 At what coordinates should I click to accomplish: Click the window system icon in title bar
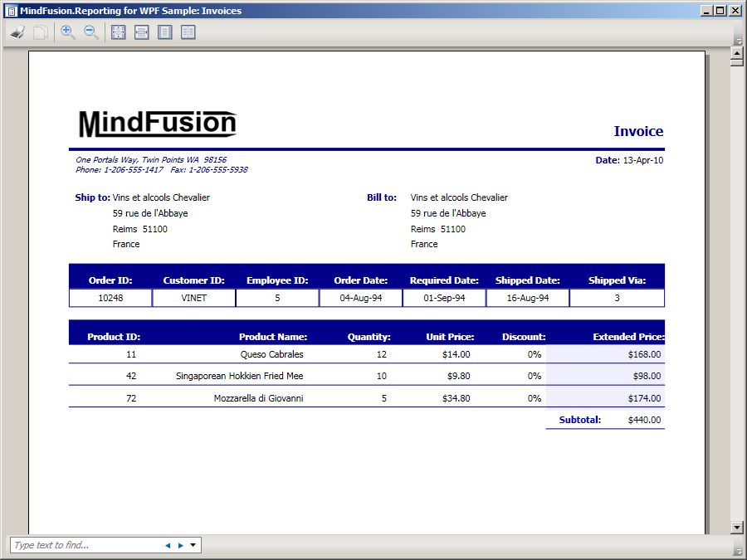(10, 11)
